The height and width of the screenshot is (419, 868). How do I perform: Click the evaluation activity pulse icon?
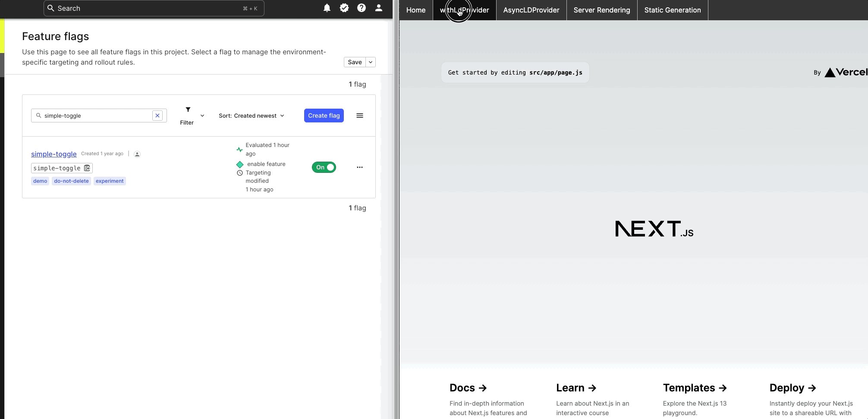(239, 150)
